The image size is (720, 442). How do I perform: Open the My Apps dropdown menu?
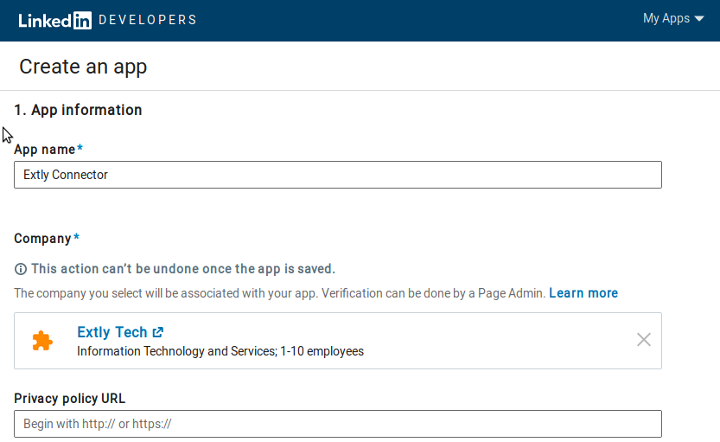tap(673, 19)
